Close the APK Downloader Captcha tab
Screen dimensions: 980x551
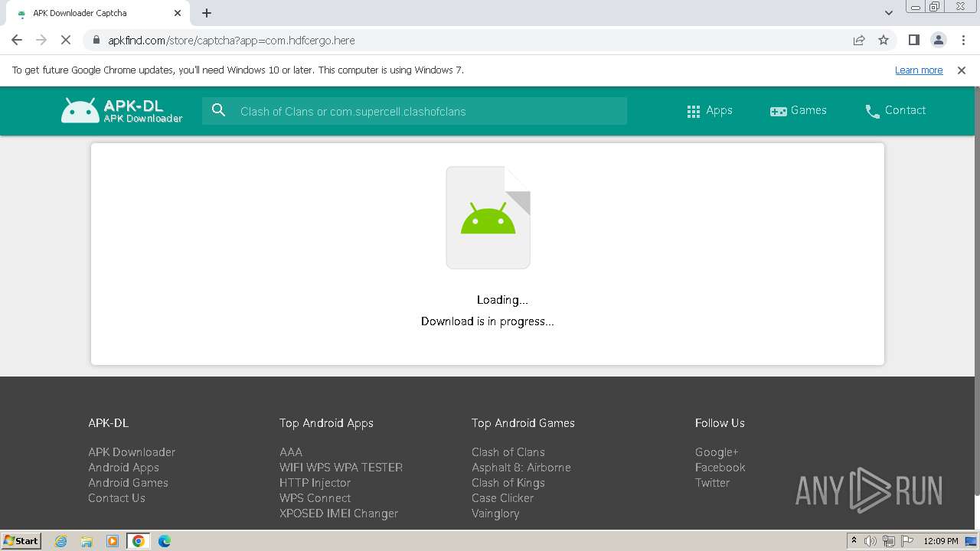(x=178, y=13)
